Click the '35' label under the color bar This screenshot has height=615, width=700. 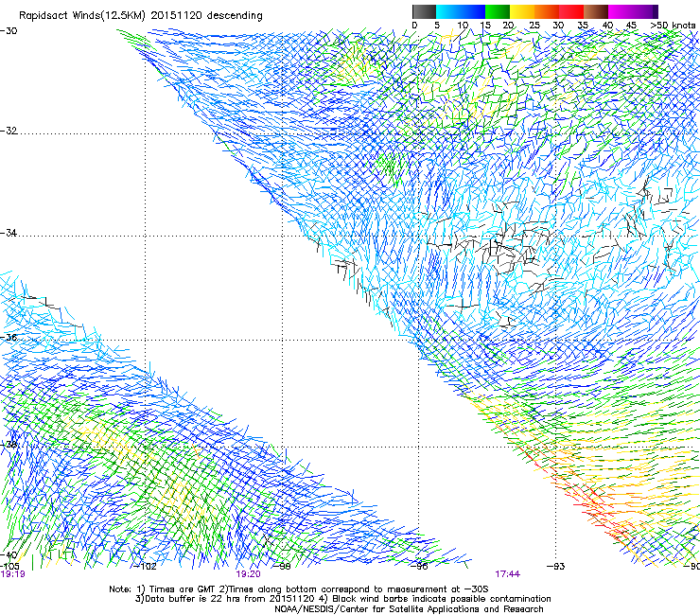point(583,26)
